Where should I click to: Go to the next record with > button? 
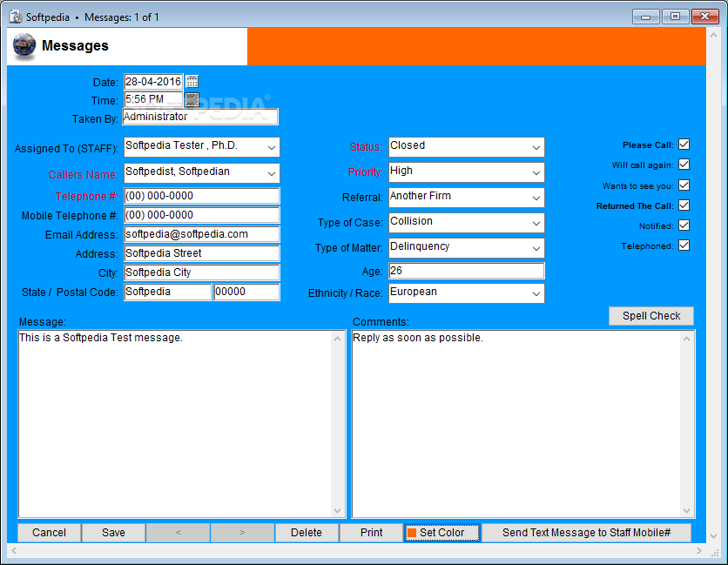242,533
